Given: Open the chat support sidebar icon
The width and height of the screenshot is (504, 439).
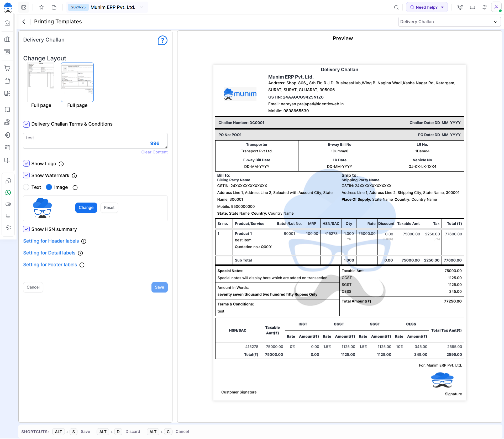Looking at the screenshot, I should click(8, 181).
